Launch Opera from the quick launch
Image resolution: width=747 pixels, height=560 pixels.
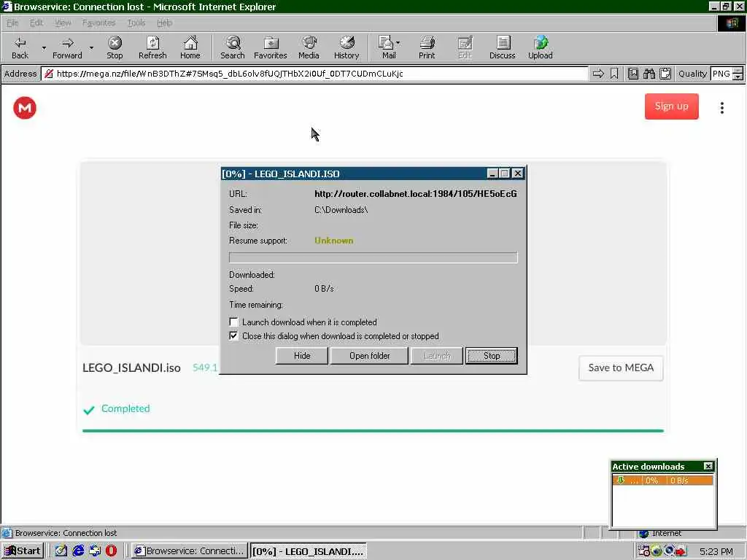111,551
